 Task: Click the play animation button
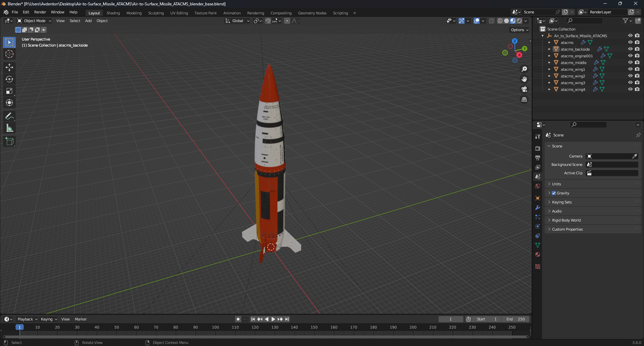click(x=273, y=319)
